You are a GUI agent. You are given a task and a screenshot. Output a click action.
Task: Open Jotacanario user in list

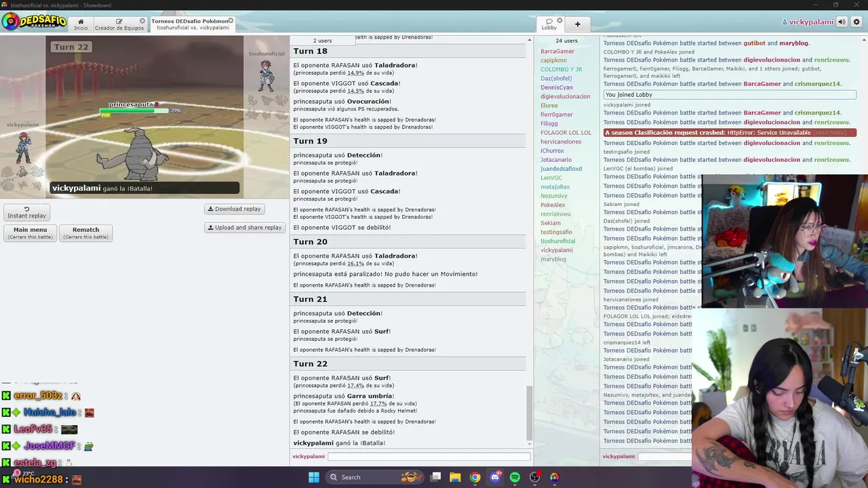(556, 160)
